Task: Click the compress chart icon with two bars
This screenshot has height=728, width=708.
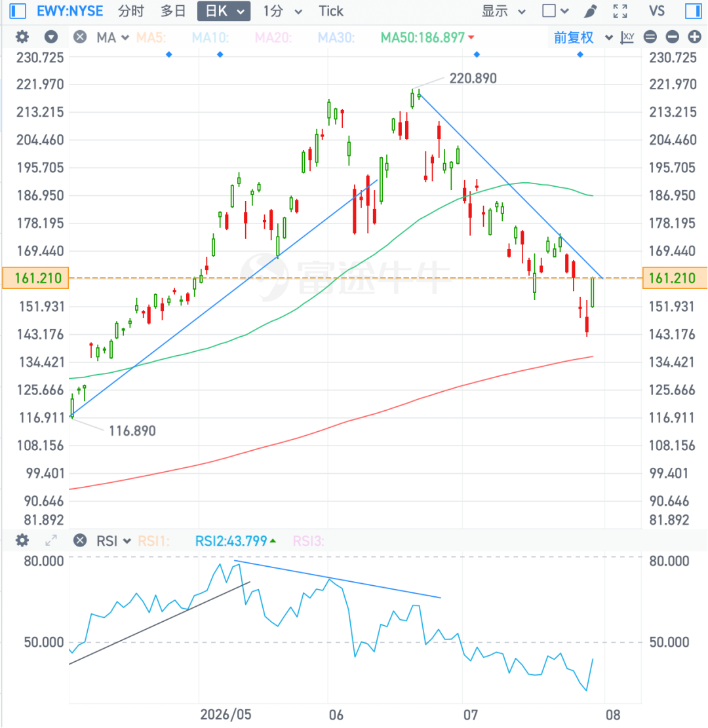Action: (650, 37)
